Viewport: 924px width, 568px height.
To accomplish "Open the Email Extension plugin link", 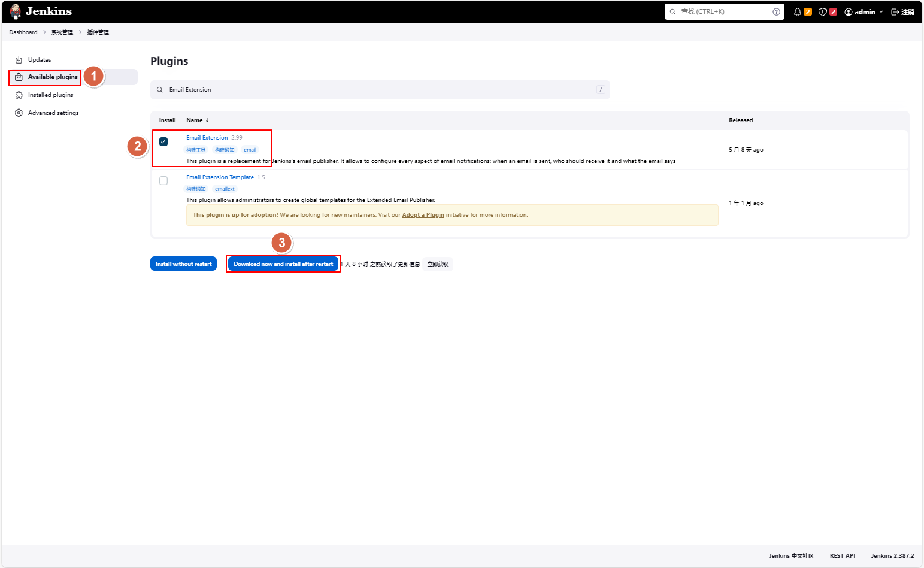I will (x=207, y=138).
